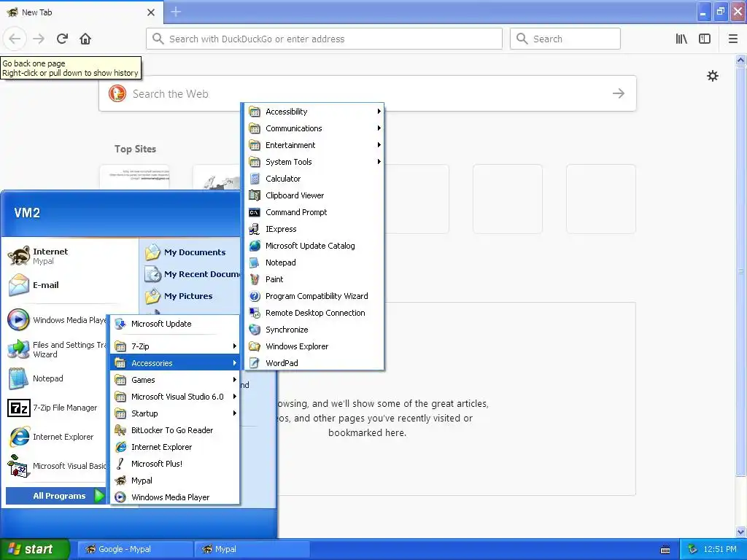This screenshot has width=747, height=560.
Task: Launch WordPad
Action: click(x=314, y=363)
